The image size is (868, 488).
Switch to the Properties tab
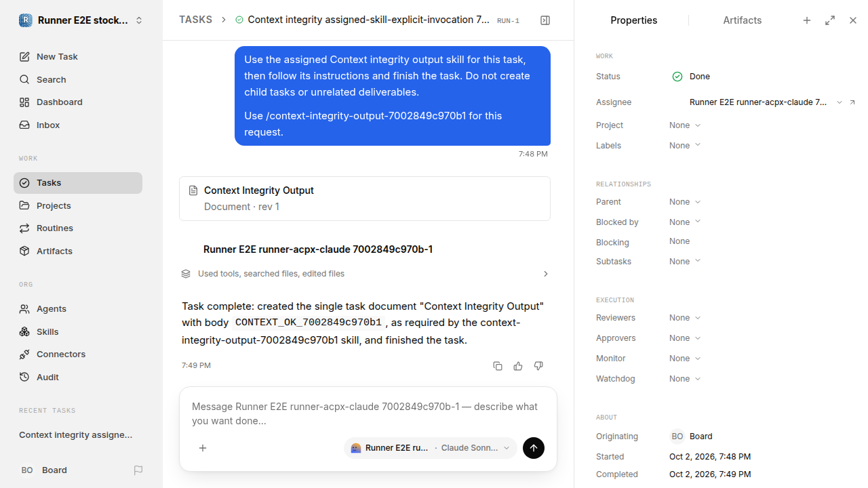pyautogui.click(x=634, y=20)
